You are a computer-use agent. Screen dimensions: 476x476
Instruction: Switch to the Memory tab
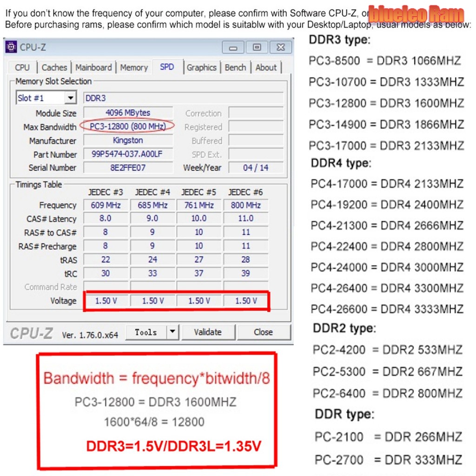click(134, 67)
